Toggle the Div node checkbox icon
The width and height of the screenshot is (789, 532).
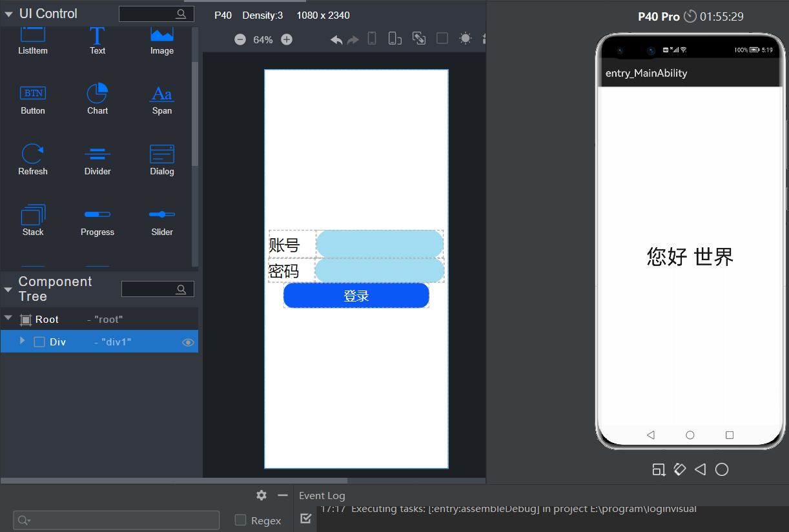pos(39,342)
